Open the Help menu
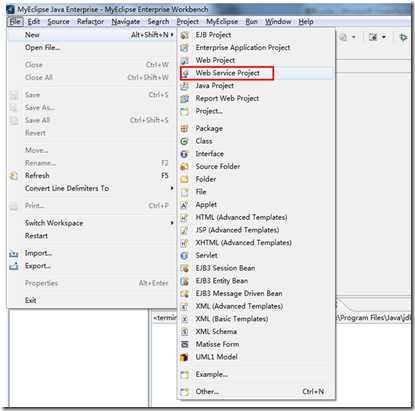415x411 pixels. pyautogui.click(x=306, y=22)
